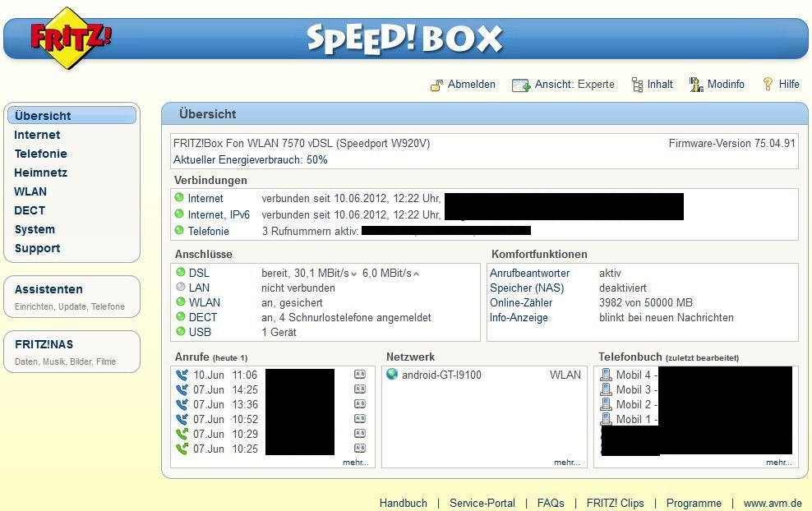Open the Handbuch footer link
The image size is (812, 511).
click(x=403, y=504)
